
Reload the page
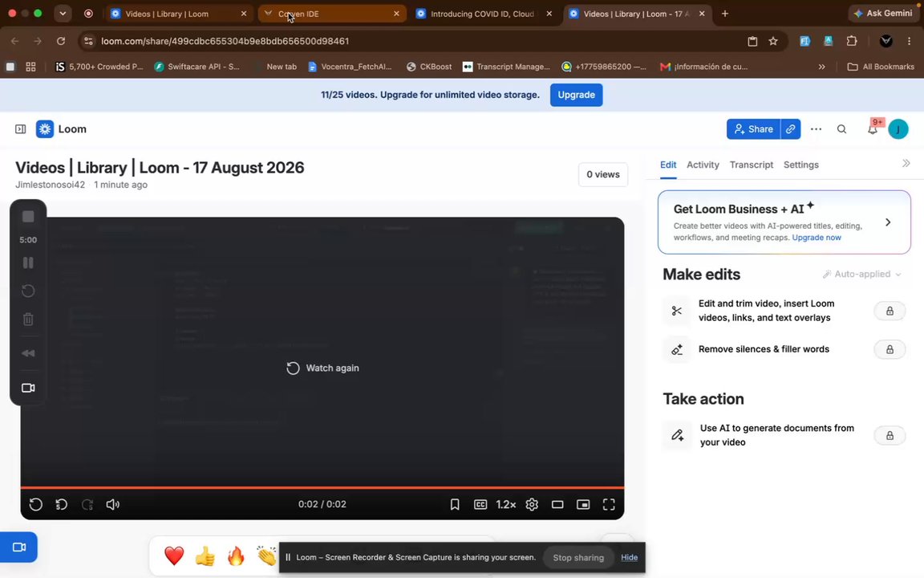pos(61,41)
